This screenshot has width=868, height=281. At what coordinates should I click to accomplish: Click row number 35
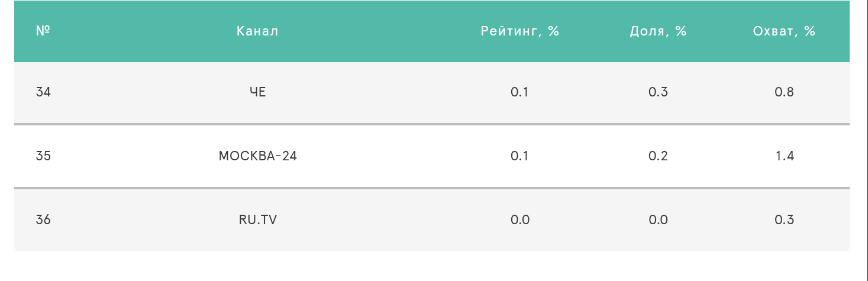coord(43,156)
